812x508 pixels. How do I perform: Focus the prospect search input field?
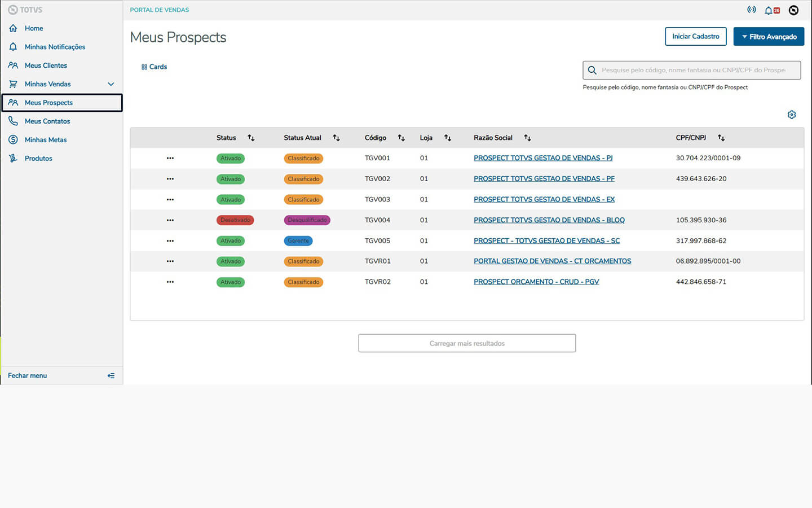[x=692, y=70]
